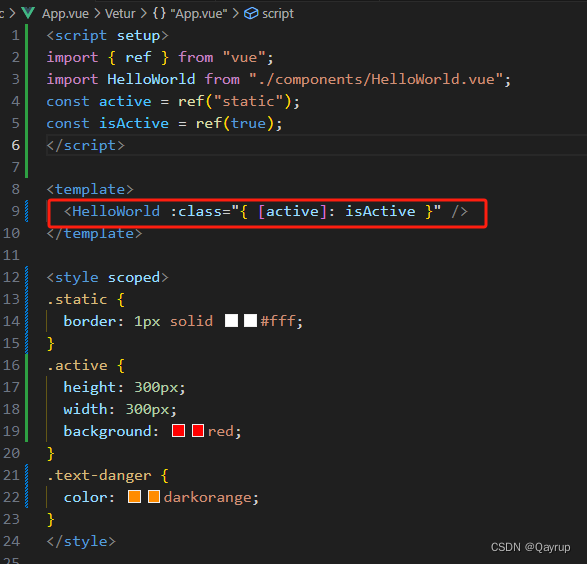The width and height of the screenshot is (587, 564).
Task: Click the curly braces icon in breadcrumb
Action: (159, 13)
